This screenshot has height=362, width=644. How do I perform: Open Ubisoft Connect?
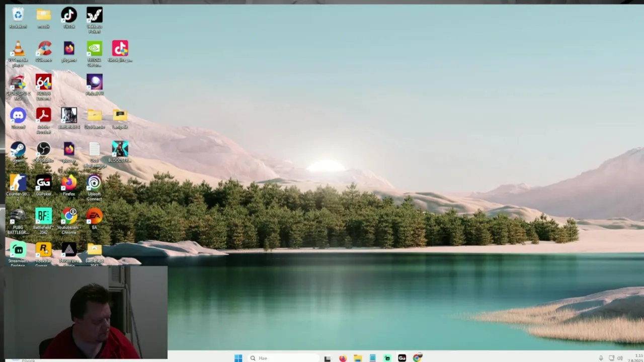click(95, 188)
